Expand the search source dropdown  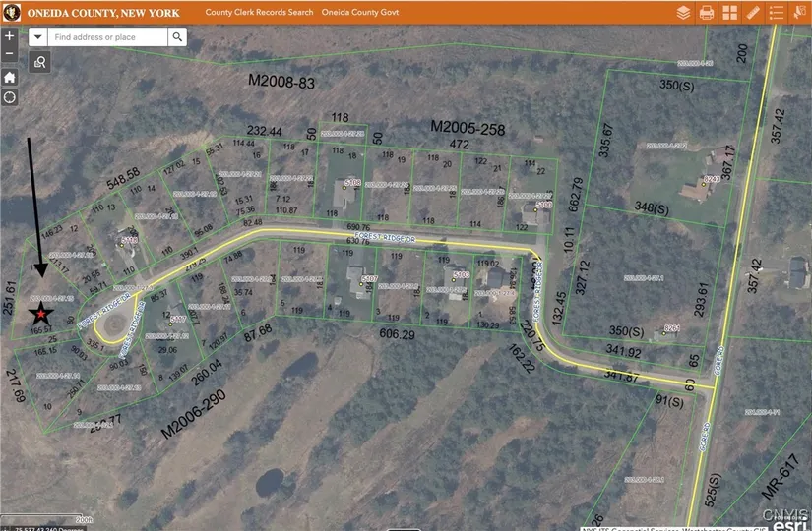tap(37, 36)
